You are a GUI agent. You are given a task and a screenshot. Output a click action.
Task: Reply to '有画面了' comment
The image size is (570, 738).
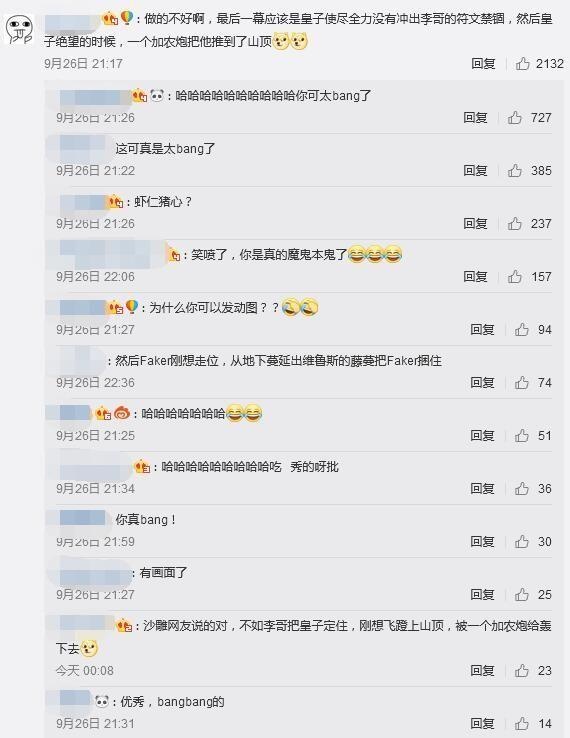pos(482,594)
